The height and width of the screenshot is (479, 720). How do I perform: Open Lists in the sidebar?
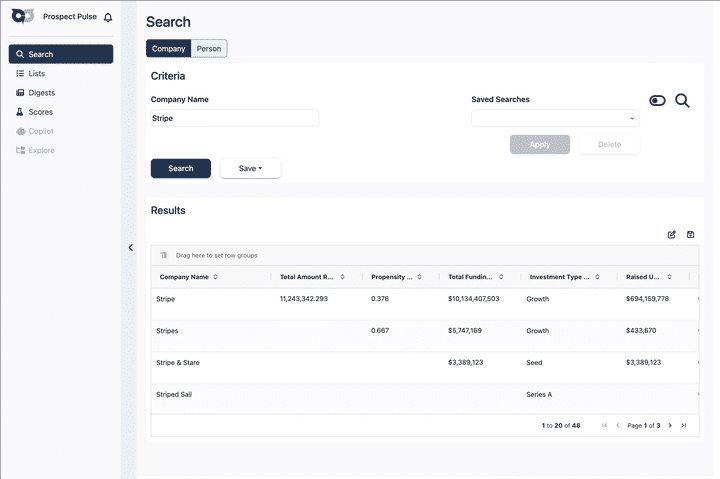click(61, 73)
